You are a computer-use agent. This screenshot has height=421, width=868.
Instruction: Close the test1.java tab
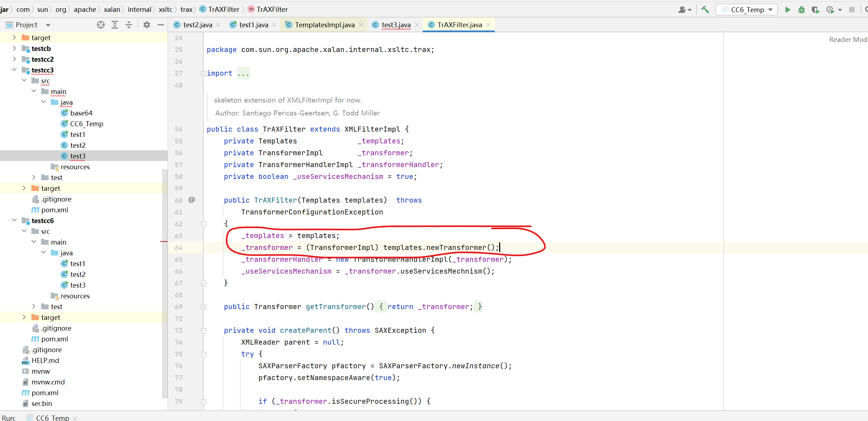coord(274,25)
